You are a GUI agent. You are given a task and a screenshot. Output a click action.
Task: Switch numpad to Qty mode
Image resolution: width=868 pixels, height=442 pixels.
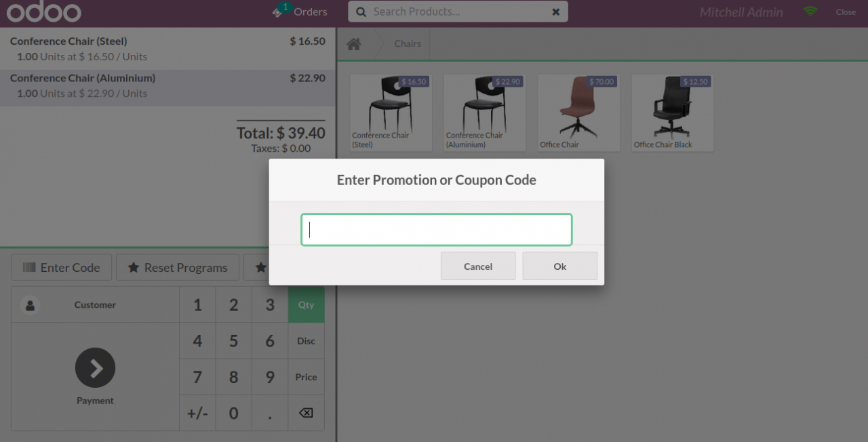(x=306, y=305)
